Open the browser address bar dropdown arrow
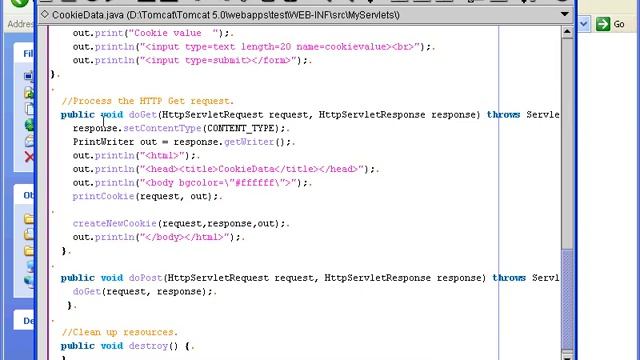Viewport: 640px width, 360px height. coord(584,24)
